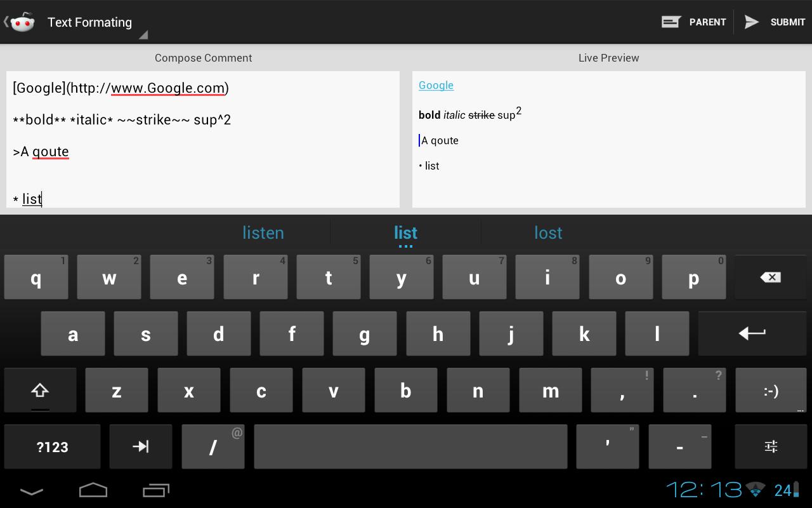812x508 pixels.
Task: Tap the PARENT button
Action: 693,22
